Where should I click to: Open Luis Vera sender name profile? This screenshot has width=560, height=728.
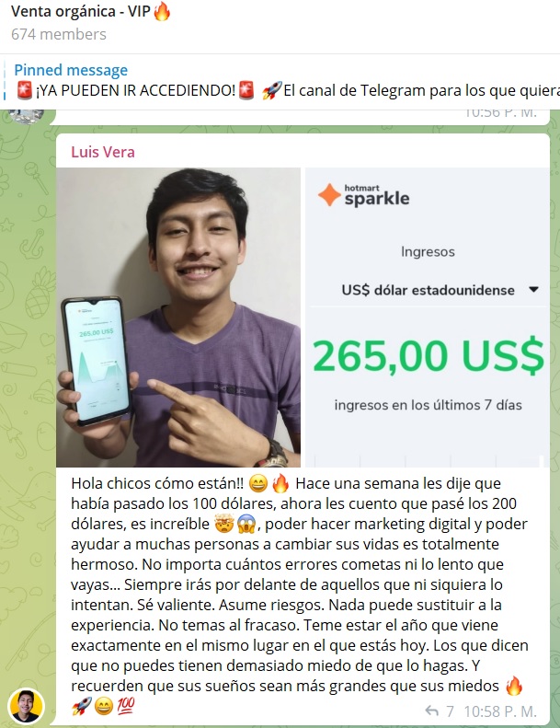click(103, 152)
